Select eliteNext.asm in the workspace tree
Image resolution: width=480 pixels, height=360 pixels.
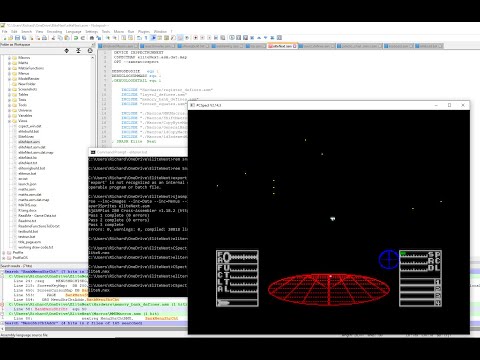click(29, 142)
